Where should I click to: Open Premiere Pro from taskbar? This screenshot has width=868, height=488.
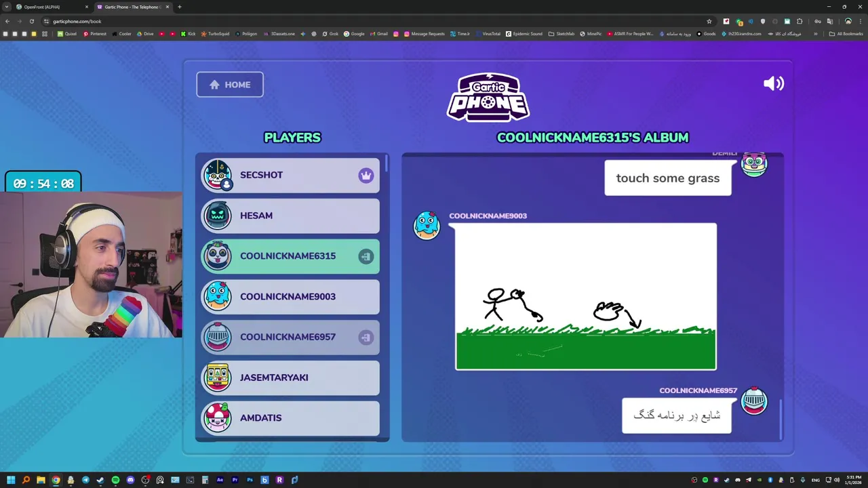(x=235, y=480)
